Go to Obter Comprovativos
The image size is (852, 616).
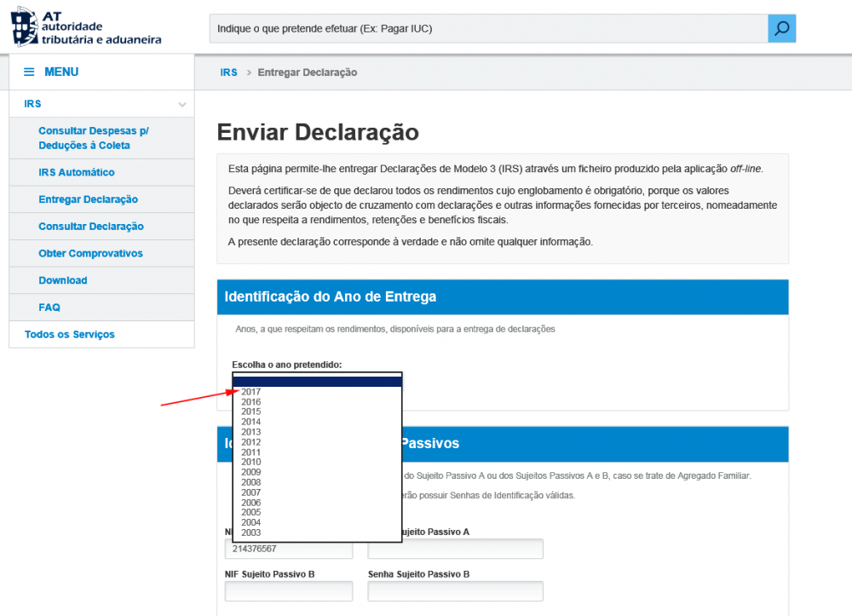coord(89,253)
